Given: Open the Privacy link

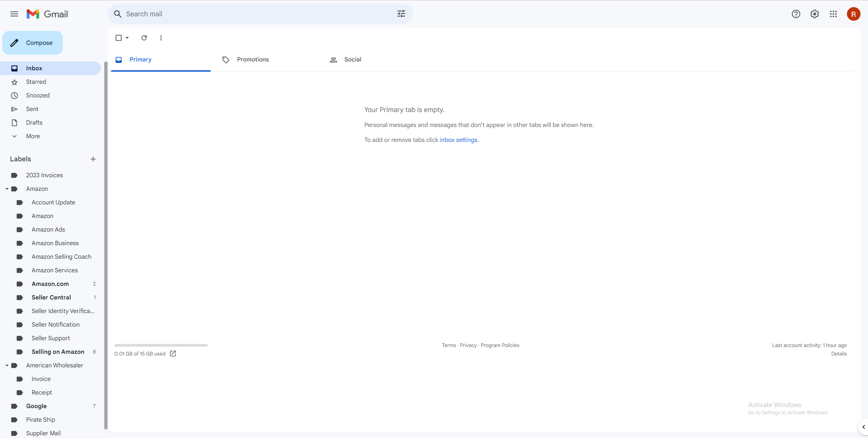Looking at the screenshot, I should pos(468,345).
